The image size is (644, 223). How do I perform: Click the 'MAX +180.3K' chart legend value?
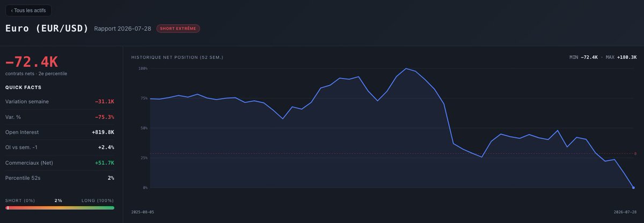coord(621,57)
